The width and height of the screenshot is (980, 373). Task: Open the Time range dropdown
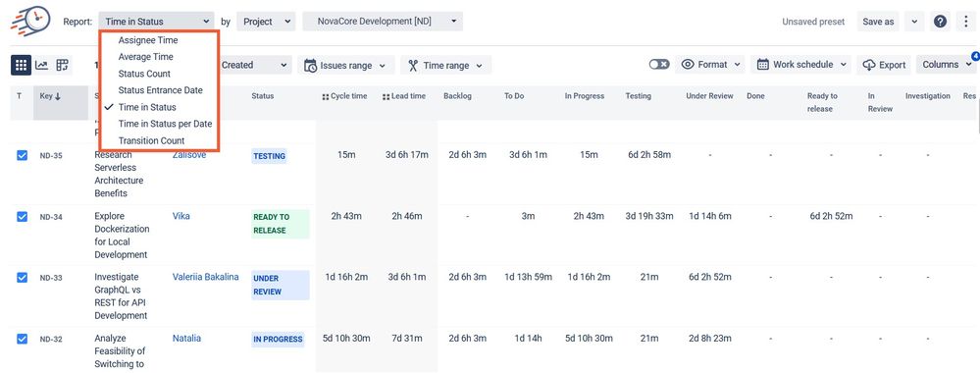445,65
